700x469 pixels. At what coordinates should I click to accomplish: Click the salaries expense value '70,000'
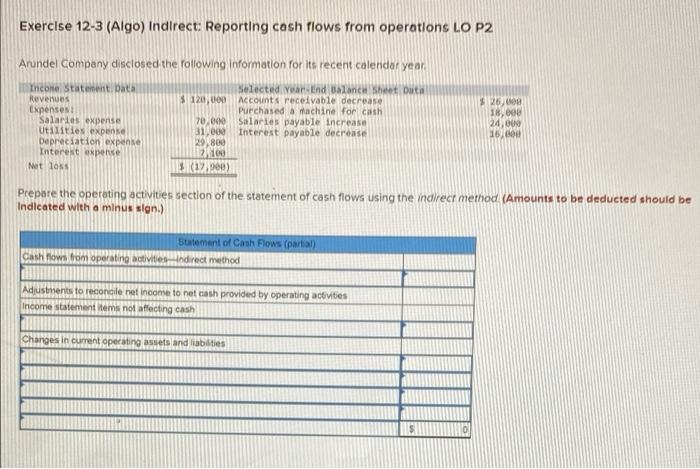[x=210, y=121]
